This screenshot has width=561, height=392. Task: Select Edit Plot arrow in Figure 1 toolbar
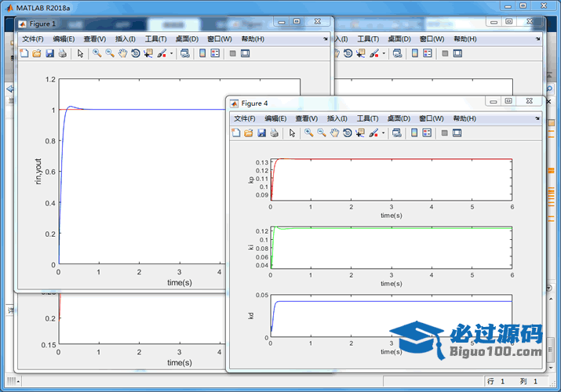click(x=80, y=53)
